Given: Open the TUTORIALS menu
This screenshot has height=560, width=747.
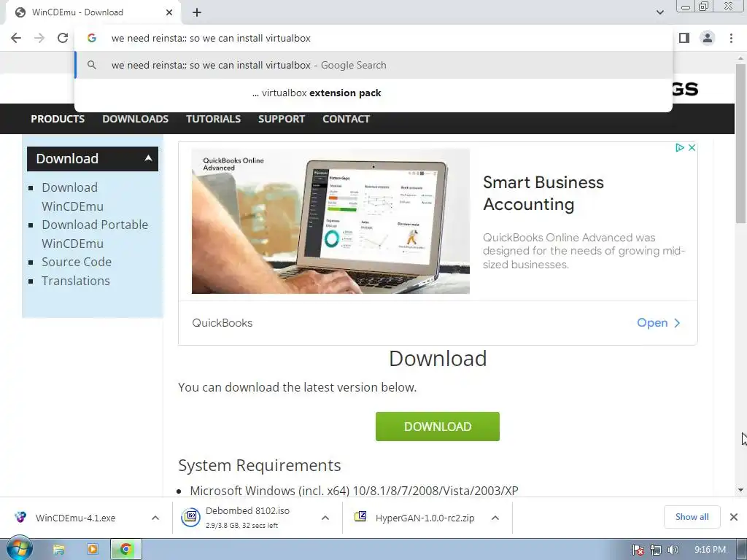Looking at the screenshot, I should (x=213, y=119).
